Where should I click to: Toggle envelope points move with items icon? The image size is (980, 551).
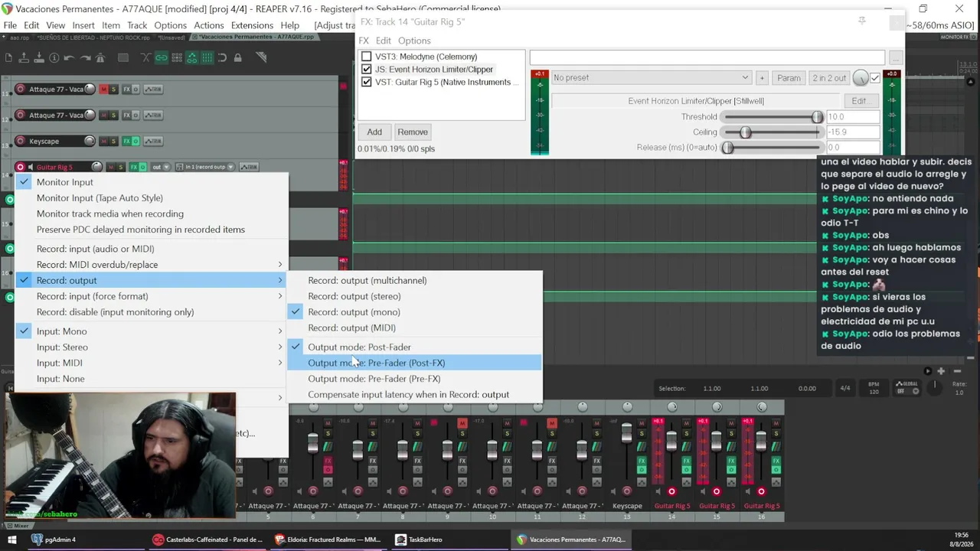[x=192, y=57]
